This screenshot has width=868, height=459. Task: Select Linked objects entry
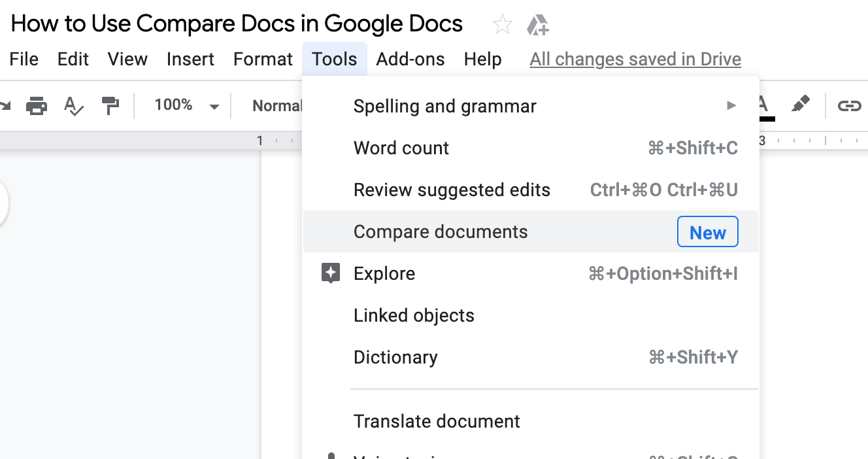[531, 315]
